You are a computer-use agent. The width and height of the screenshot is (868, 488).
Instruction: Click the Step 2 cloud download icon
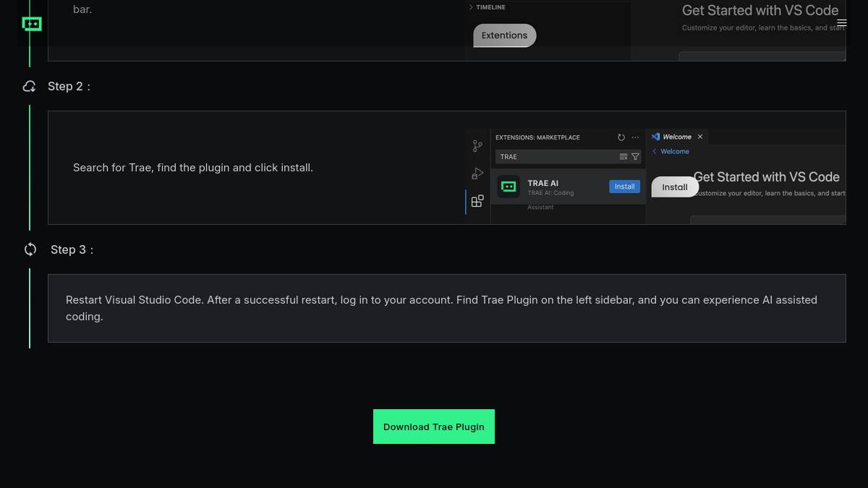(x=30, y=86)
